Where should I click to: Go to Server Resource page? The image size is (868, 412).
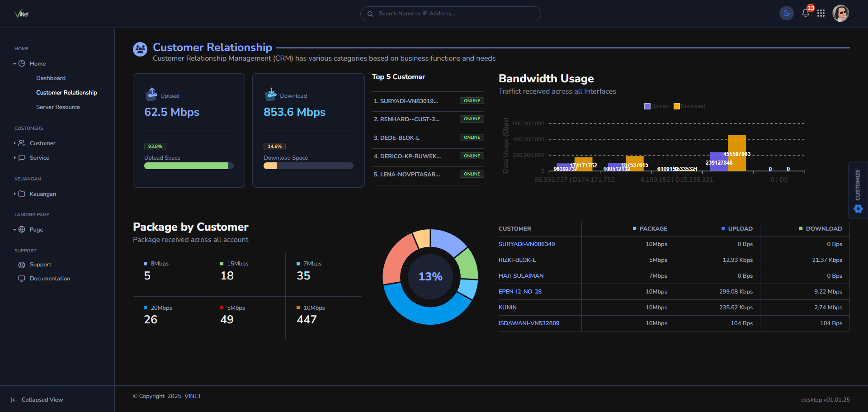click(58, 107)
